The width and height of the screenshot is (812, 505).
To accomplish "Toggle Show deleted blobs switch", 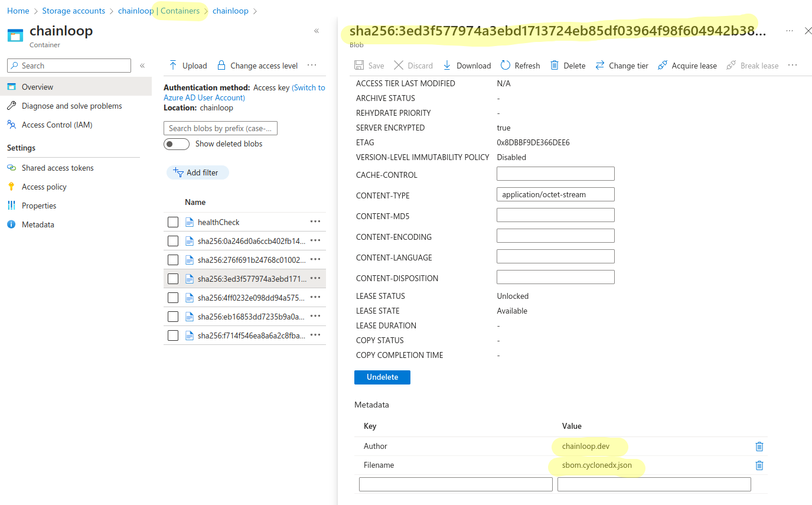I will click(x=176, y=144).
